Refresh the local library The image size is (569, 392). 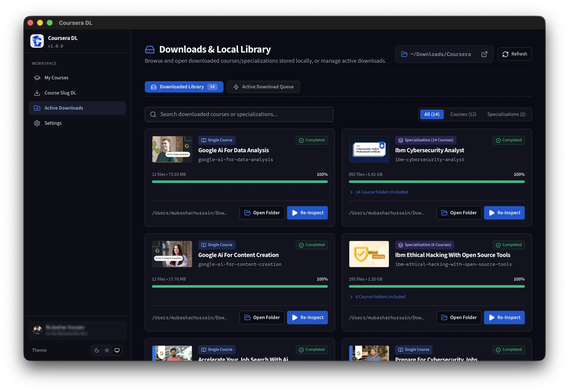pos(514,54)
